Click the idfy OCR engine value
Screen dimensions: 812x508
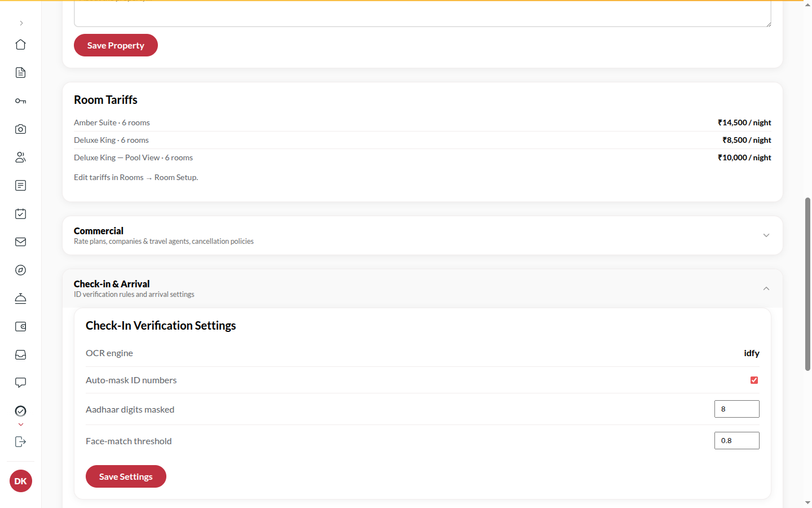[752, 353]
